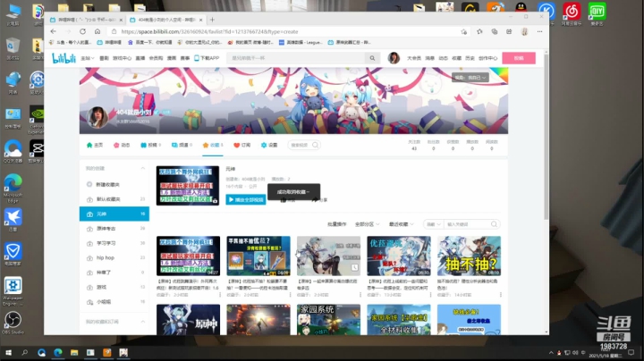Select 默认收藏夹 folder
Viewport: 644px width, 361px height.
[x=114, y=199]
